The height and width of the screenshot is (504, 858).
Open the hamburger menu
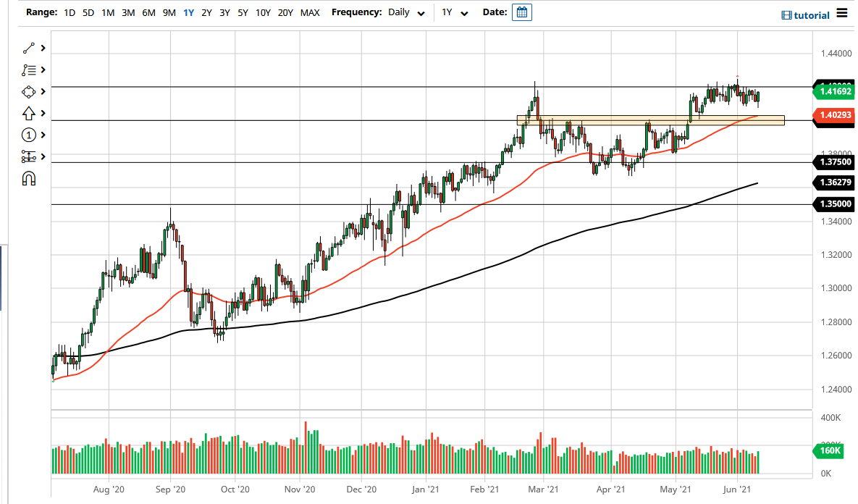click(841, 14)
